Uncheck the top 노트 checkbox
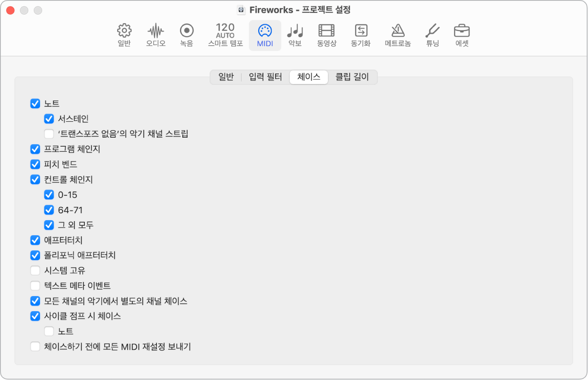This screenshot has height=380, width=588. click(x=35, y=104)
